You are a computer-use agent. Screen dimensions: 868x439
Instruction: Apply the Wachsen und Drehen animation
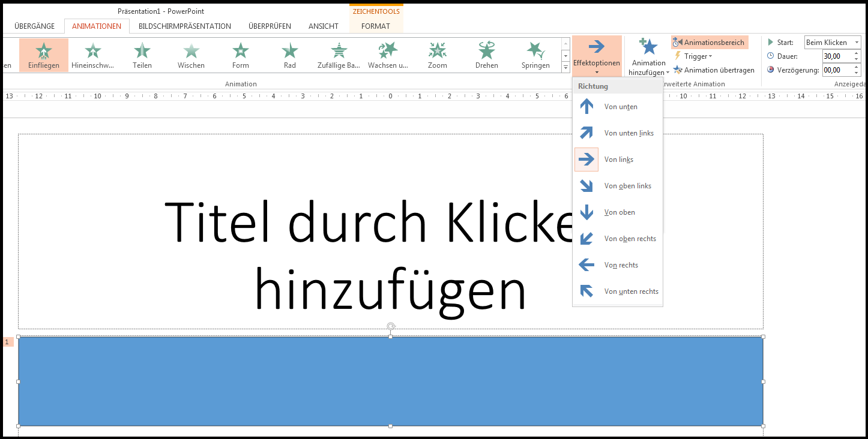point(388,55)
